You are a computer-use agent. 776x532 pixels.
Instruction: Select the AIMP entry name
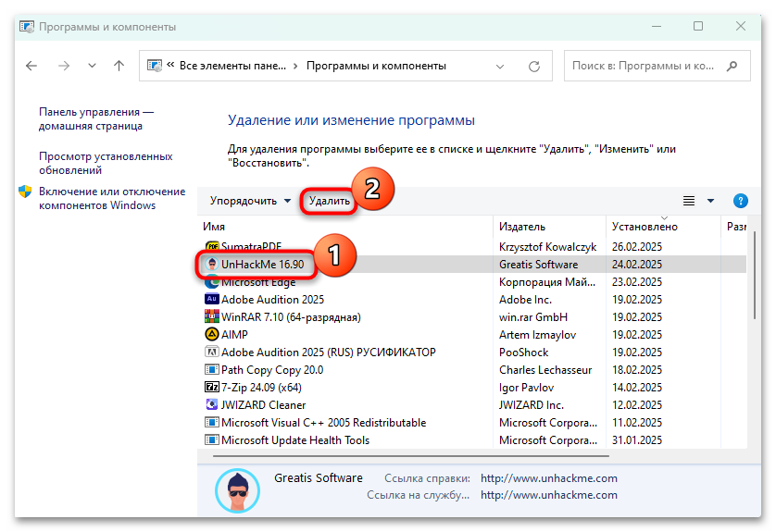coord(234,334)
